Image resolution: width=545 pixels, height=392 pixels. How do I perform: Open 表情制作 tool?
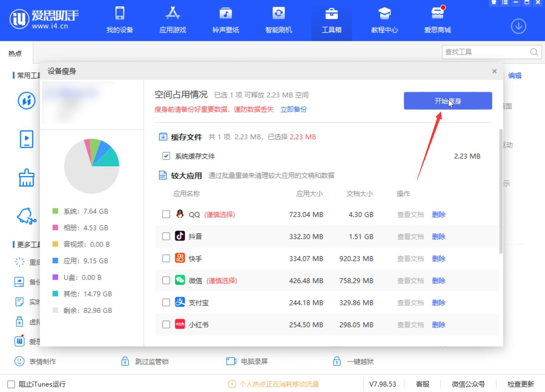click(x=35, y=361)
